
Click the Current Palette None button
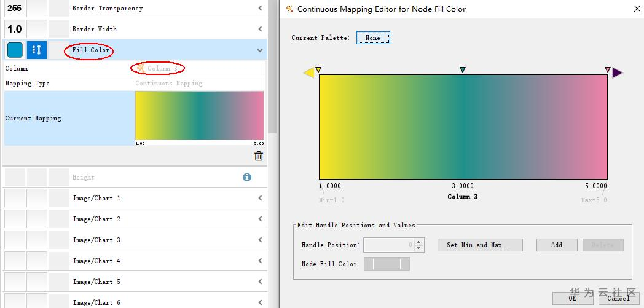373,38
